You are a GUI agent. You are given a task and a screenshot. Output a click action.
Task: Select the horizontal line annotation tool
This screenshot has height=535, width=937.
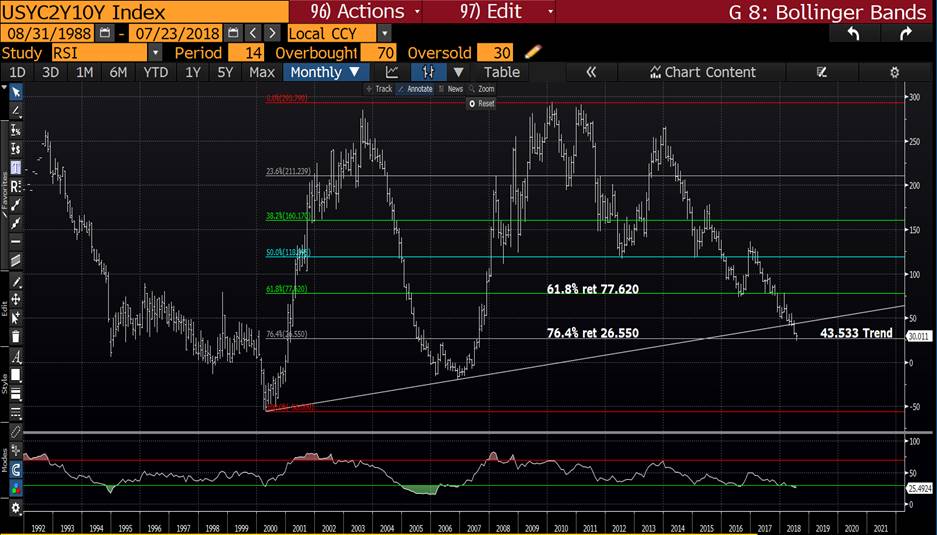pyautogui.click(x=16, y=241)
